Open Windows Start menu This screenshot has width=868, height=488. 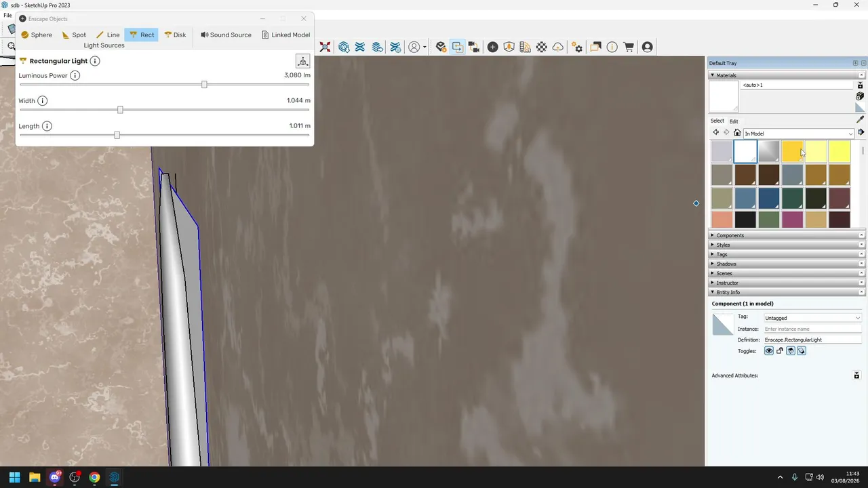click(14, 477)
